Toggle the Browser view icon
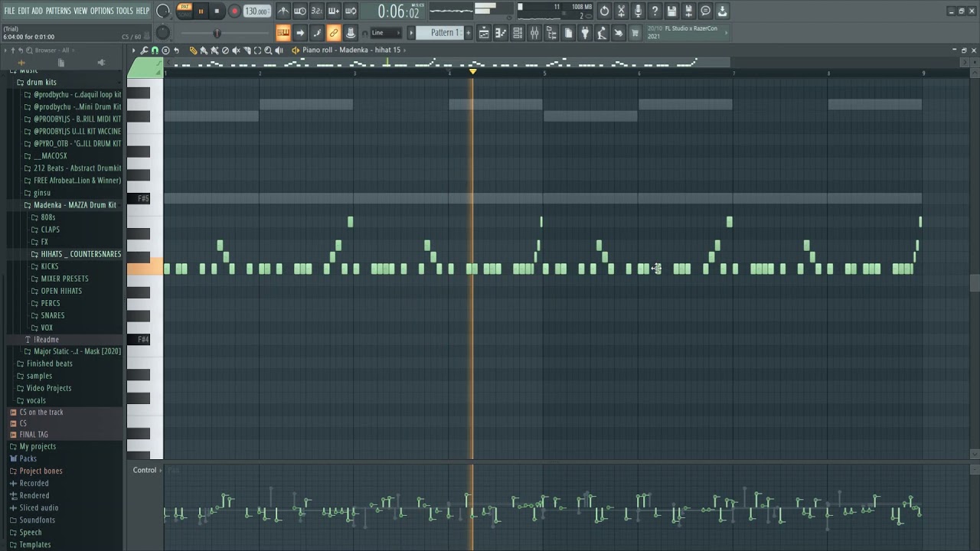 tap(551, 33)
